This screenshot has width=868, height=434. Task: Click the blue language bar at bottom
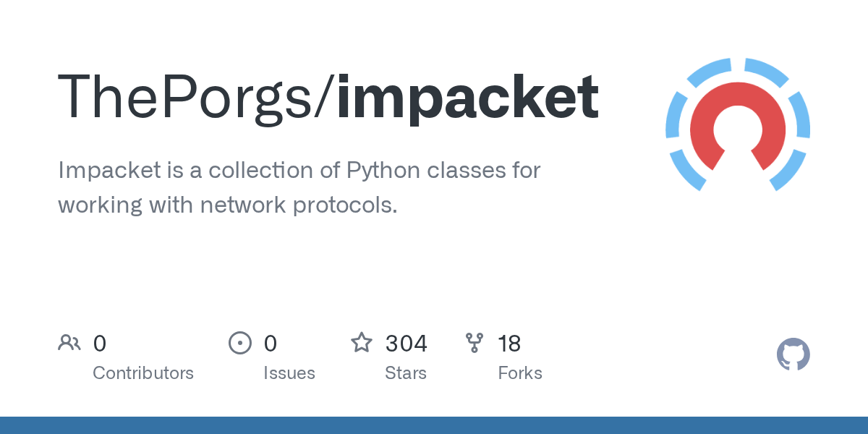(x=434, y=425)
